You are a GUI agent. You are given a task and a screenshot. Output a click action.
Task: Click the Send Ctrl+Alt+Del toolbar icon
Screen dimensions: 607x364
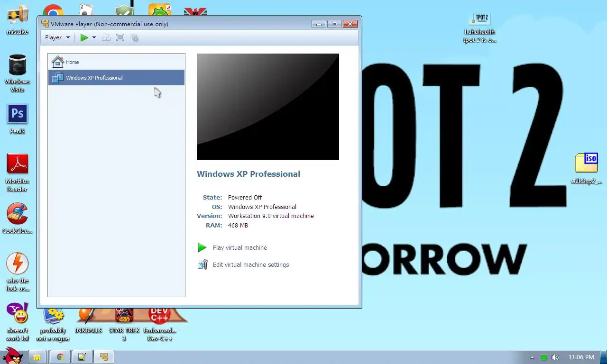(107, 37)
